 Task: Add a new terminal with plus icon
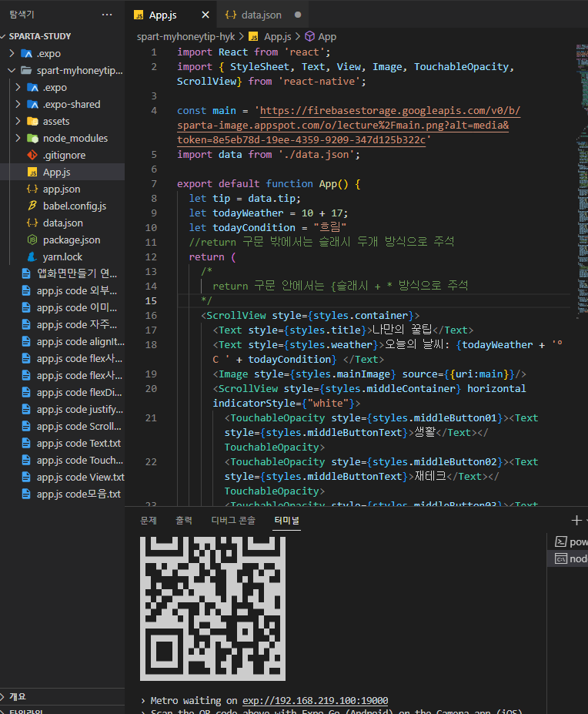(576, 521)
